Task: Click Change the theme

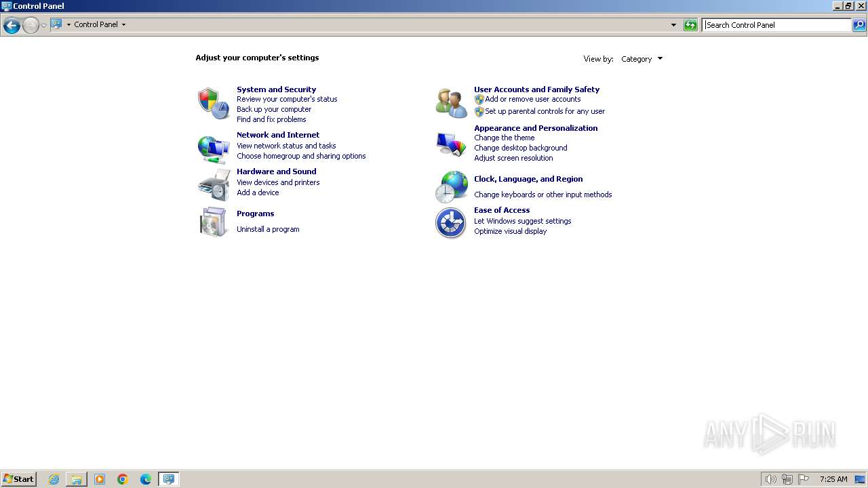Action: pos(505,138)
